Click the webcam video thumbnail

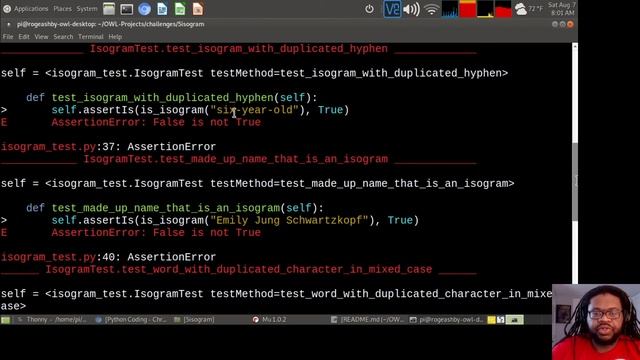(x=596, y=322)
